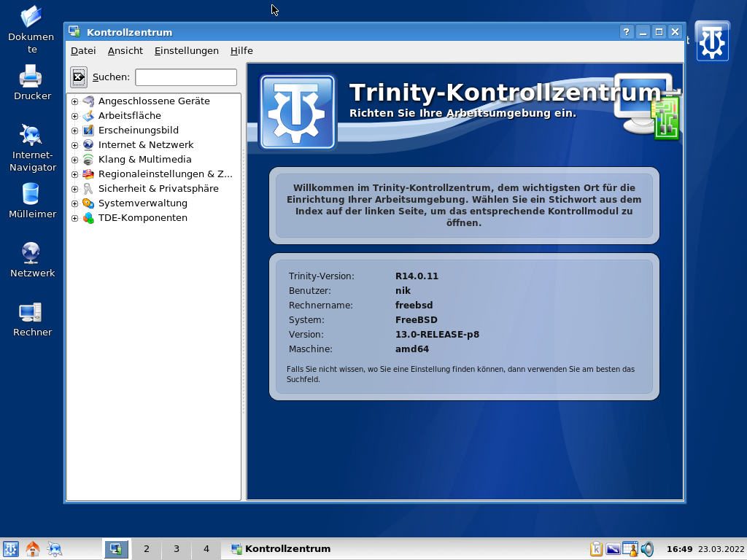Click the Maschine value amd64
Image resolution: width=747 pixels, height=560 pixels.
412,349
